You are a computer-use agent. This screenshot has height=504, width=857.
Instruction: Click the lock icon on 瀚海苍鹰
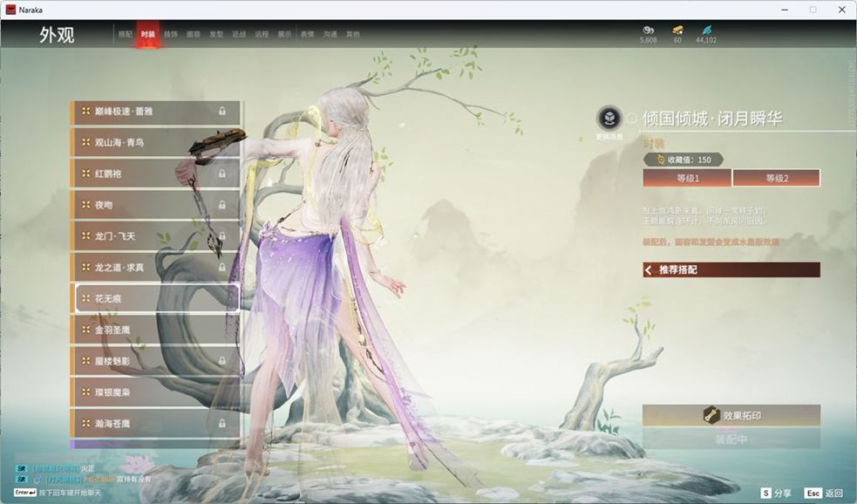(x=222, y=424)
